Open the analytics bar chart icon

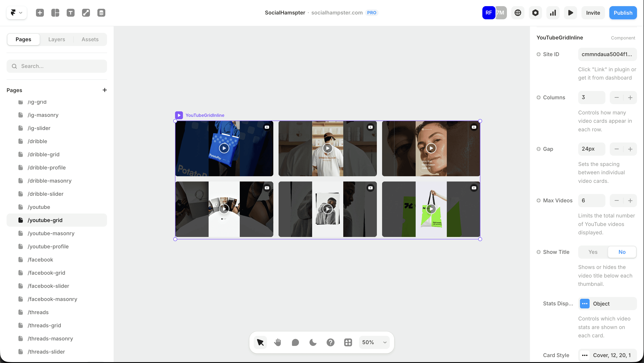553,13
